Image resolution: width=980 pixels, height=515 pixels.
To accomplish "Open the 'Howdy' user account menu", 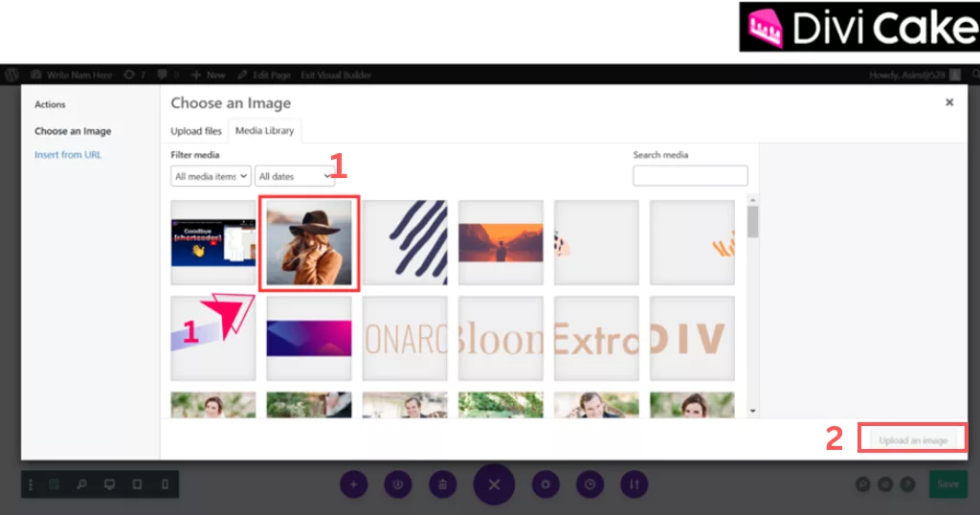I will [914, 75].
